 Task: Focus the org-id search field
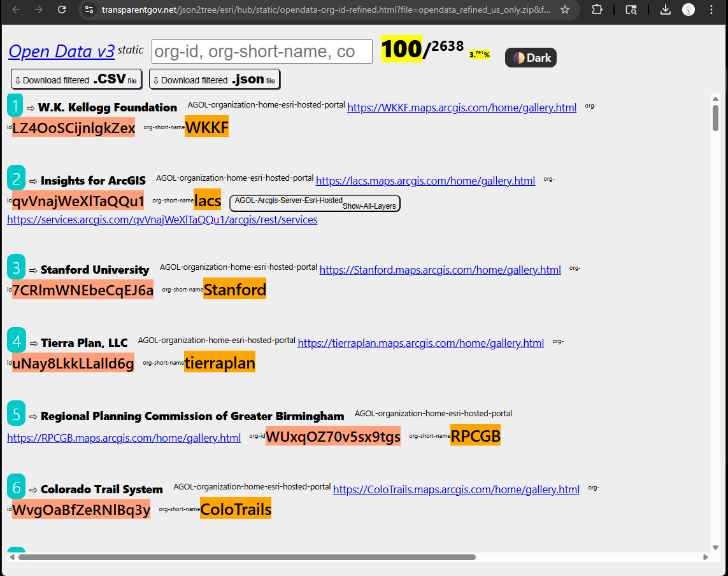coord(262,52)
